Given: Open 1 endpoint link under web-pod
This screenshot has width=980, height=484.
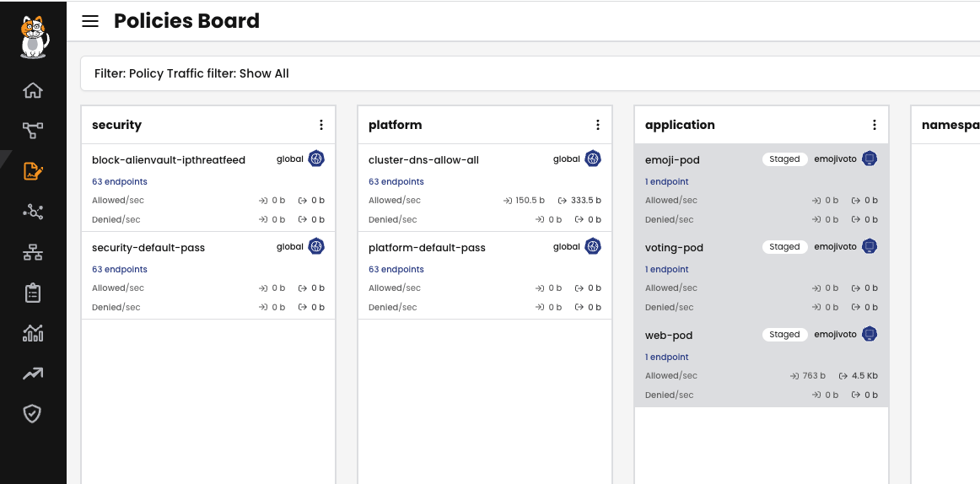Looking at the screenshot, I should [x=667, y=358].
